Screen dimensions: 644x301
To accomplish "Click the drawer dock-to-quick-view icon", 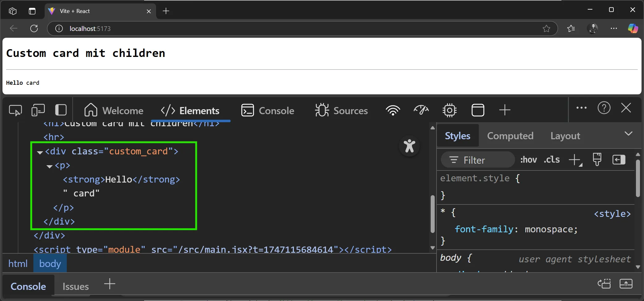I will (604, 284).
